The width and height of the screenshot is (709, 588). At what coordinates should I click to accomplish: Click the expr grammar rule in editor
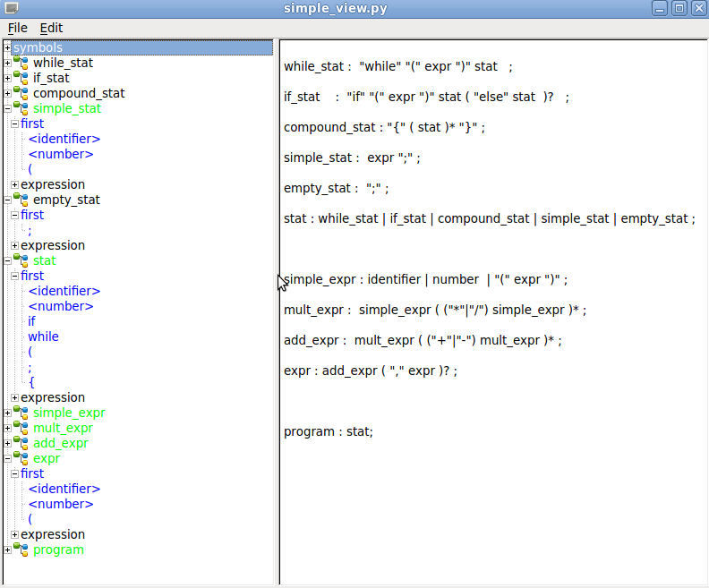(370, 371)
